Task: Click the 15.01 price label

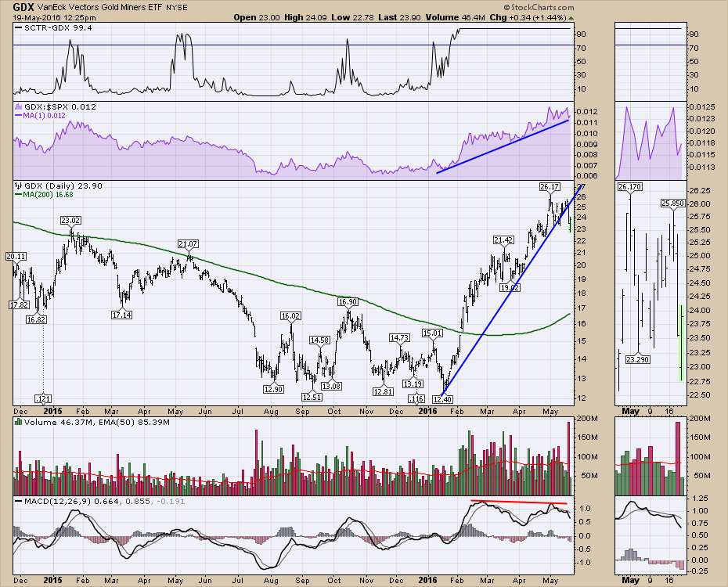Action: pyautogui.click(x=432, y=333)
